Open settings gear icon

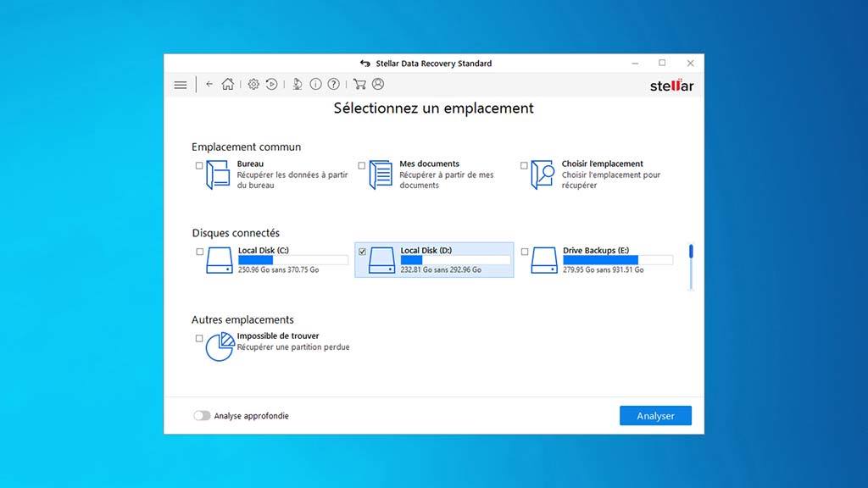[253, 84]
